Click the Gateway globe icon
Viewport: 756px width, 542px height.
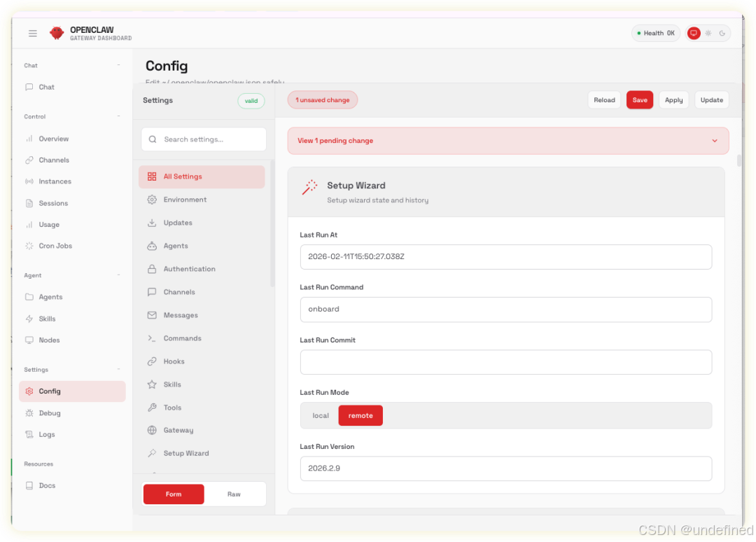(x=152, y=430)
